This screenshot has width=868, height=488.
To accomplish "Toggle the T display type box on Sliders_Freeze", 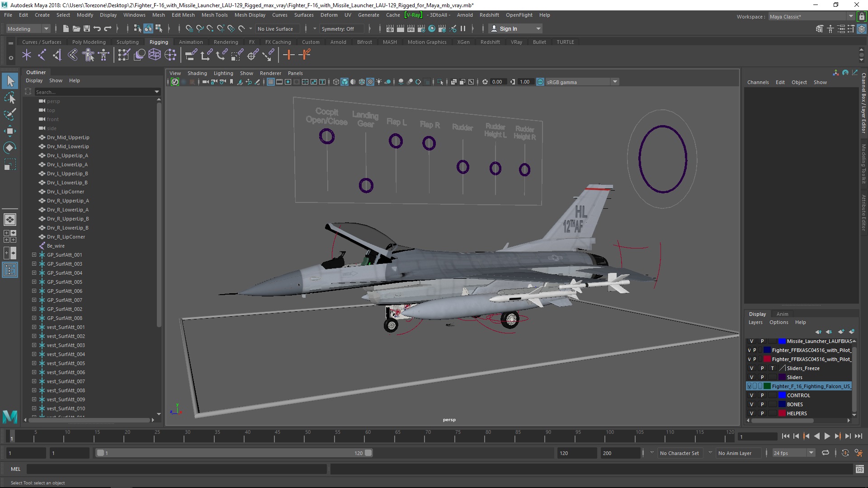I will click(x=772, y=368).
